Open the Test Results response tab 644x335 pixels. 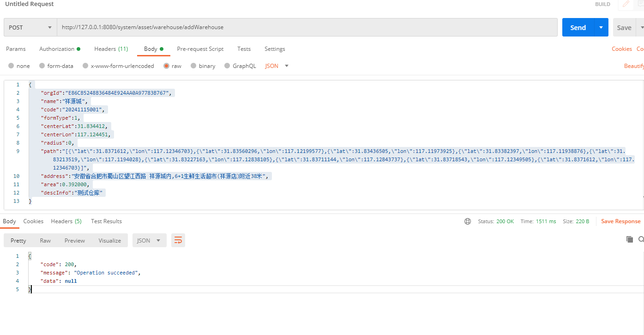tap(106, 221)
